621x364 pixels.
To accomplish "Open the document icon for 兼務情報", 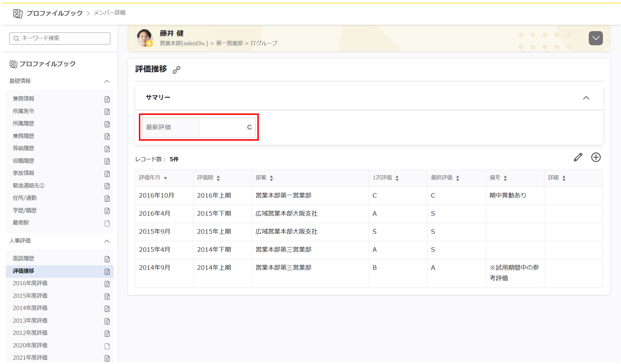I will pos(107,99).
